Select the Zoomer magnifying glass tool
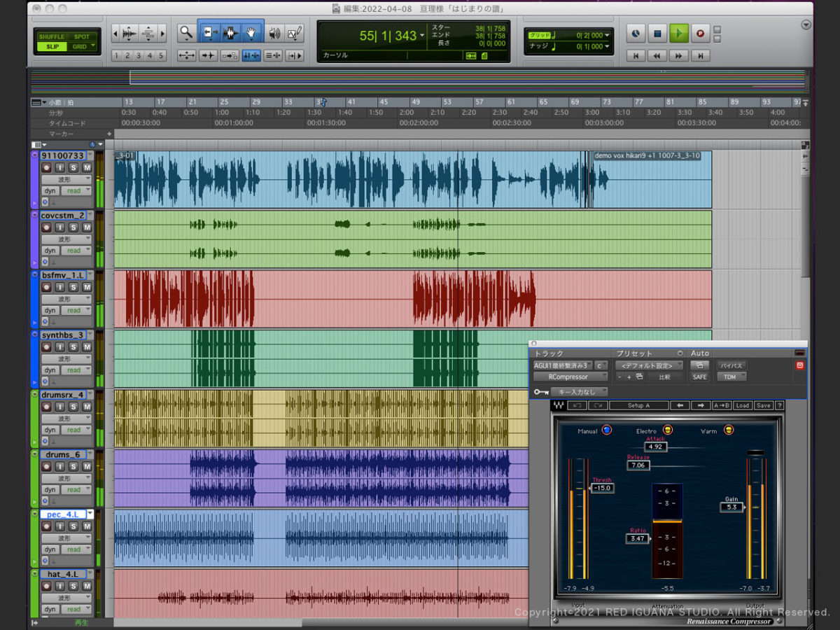Screen dimensions: 840x630 coord(185,33)
